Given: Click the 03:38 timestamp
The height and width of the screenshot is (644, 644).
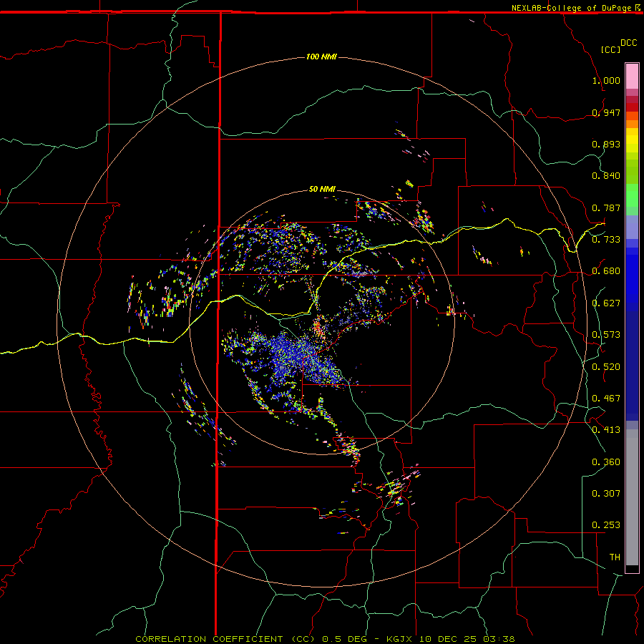Looking at the screenshot, I should coord(499,639).
